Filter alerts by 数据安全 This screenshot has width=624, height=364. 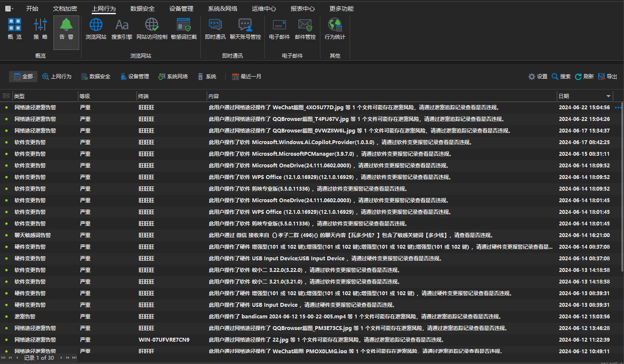(x=96, y=77)
